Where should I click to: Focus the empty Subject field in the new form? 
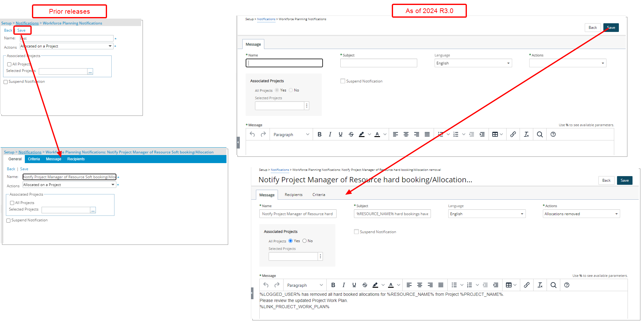[378, 63]
